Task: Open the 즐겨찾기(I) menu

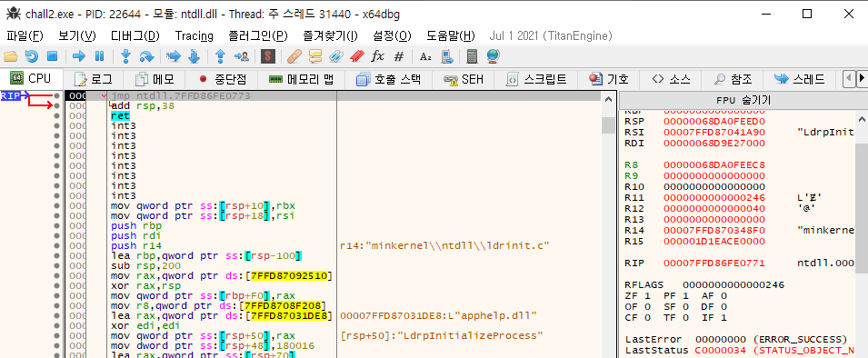Action: (331, 36)
